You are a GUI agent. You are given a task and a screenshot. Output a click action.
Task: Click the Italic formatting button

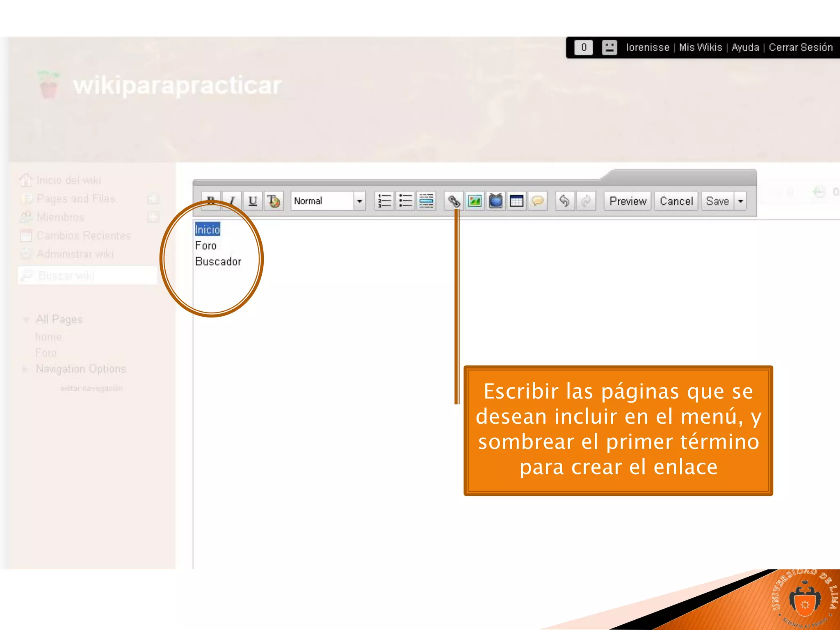click(232, 201)
